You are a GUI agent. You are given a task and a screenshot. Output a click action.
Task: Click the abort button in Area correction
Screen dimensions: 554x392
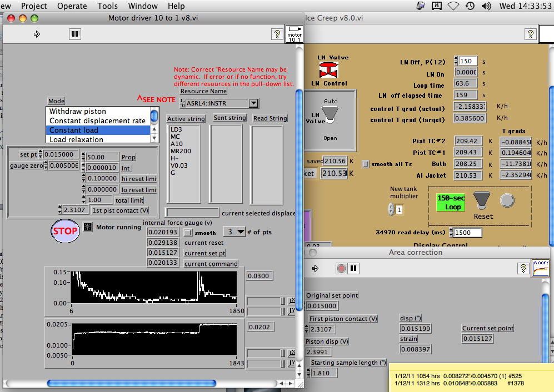[341, 268]
